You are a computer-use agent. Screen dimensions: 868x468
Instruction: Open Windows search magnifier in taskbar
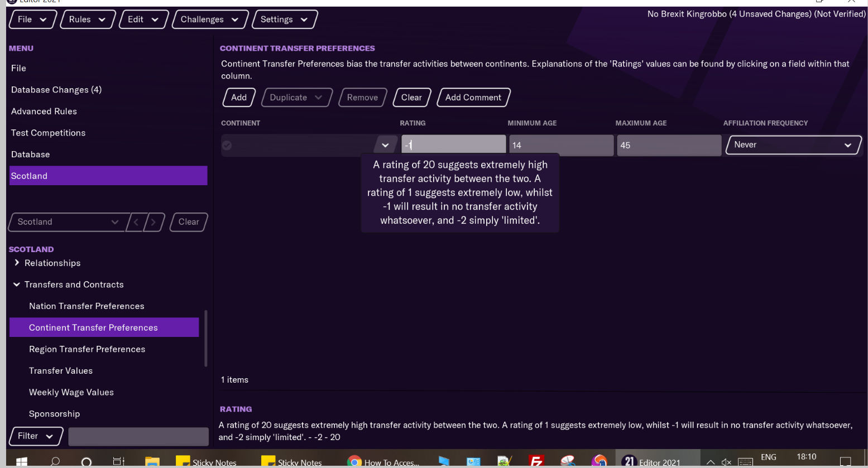click(x=55, y=462)
